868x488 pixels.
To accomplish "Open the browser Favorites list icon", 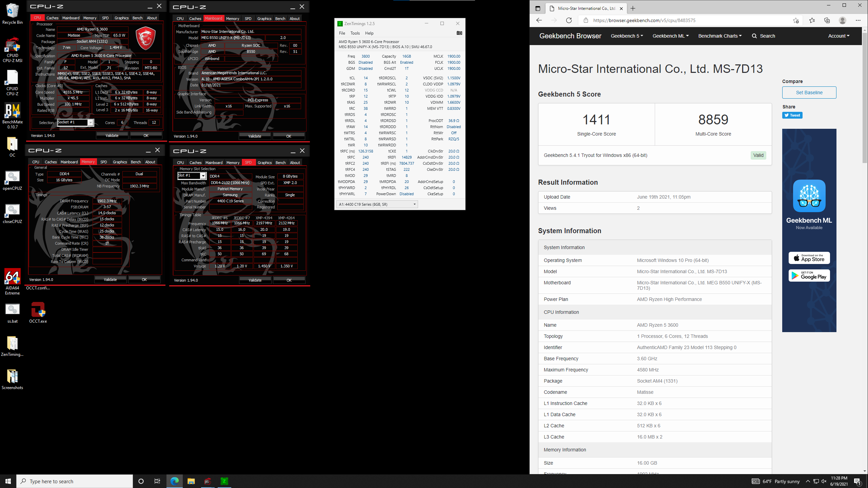I will click(812, 20).
